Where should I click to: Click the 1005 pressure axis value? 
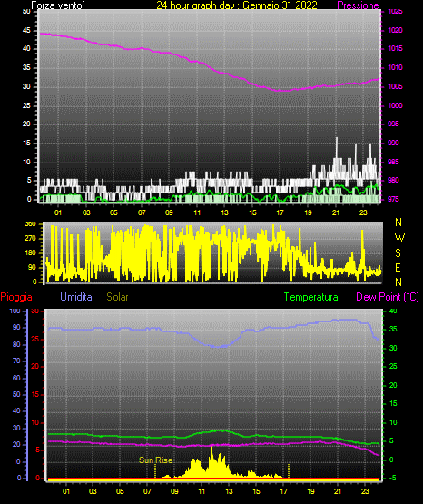point(395,86)
